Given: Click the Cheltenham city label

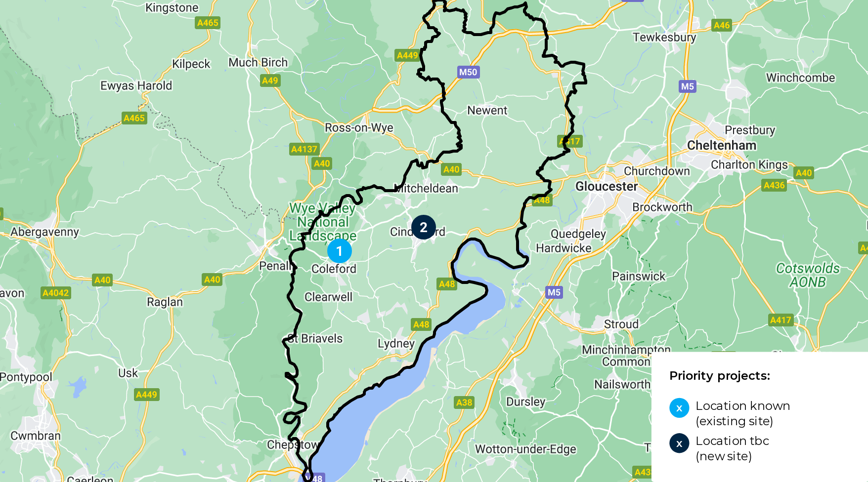Looking at the screenshot, I should (x=722, y=145).
